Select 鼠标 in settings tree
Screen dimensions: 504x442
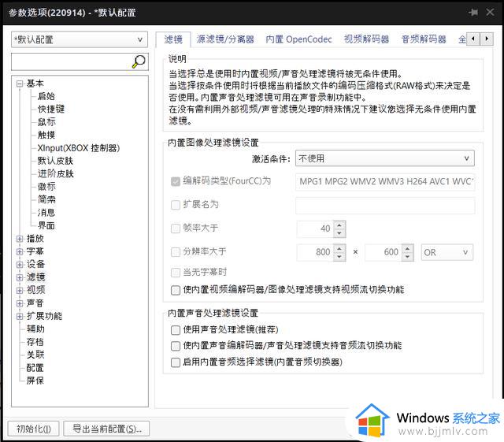pos(46,122)
